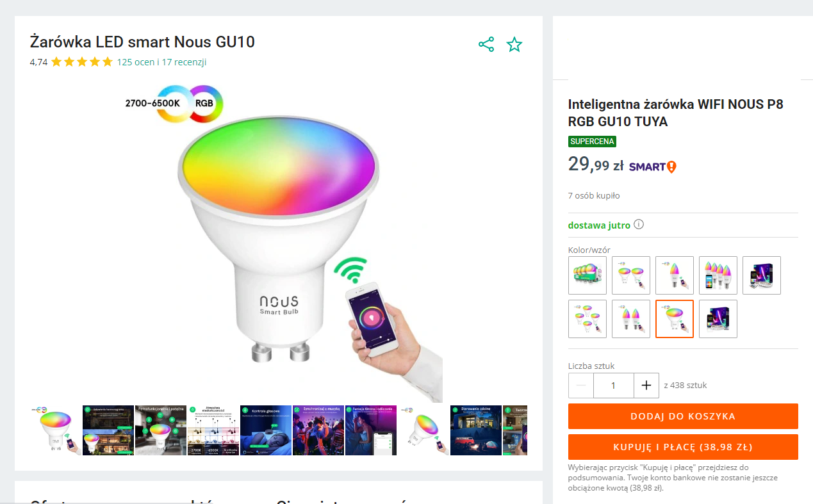Select the LED strip box variant
The width and height of the screenshot is (813, 504).
tap(762, 275)
